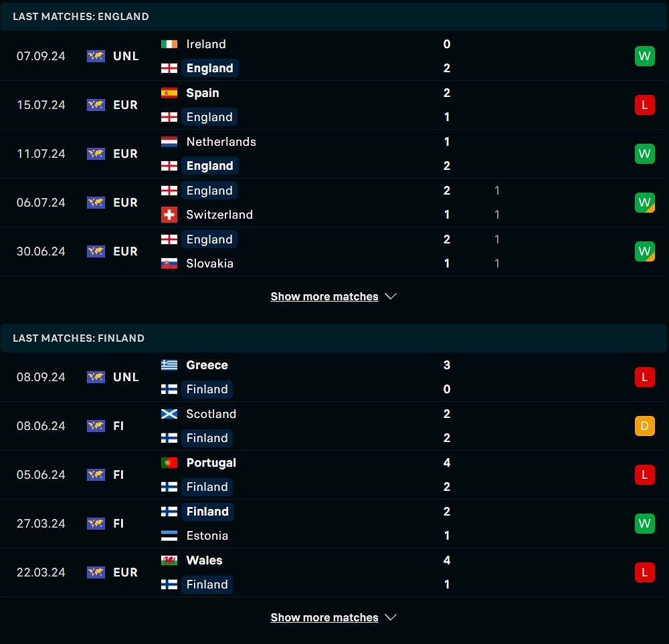
Task: Select highlighted England name in Spain match
Action: (x=209, y=117)
